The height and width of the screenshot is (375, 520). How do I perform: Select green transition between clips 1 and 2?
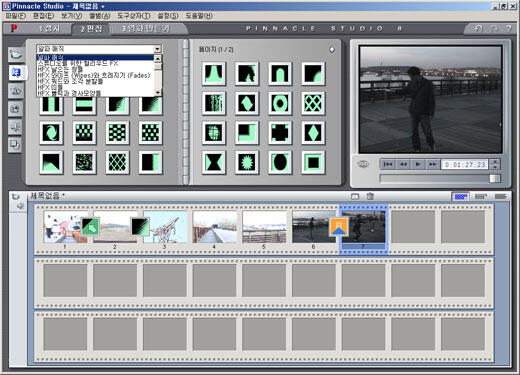(x=91, y=227)
